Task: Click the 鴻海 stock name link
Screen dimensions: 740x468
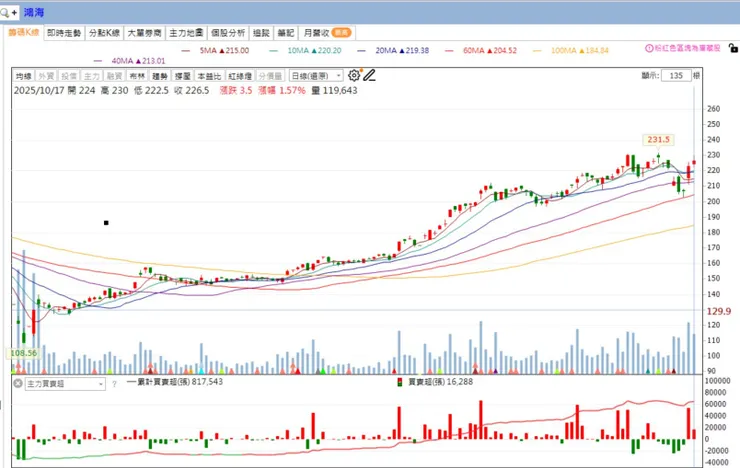Action: coord(34,12)
